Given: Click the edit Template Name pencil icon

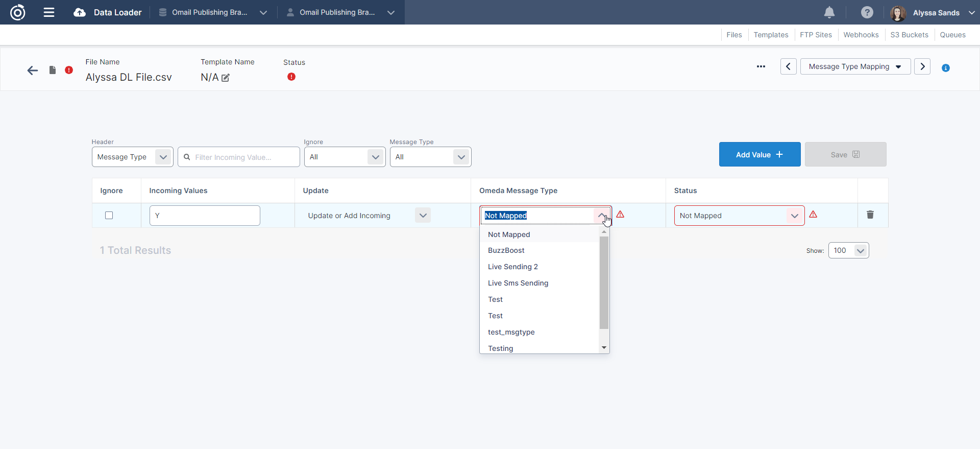Looking at the screenshot, I should pyautogui.click(x=226, y=78).
